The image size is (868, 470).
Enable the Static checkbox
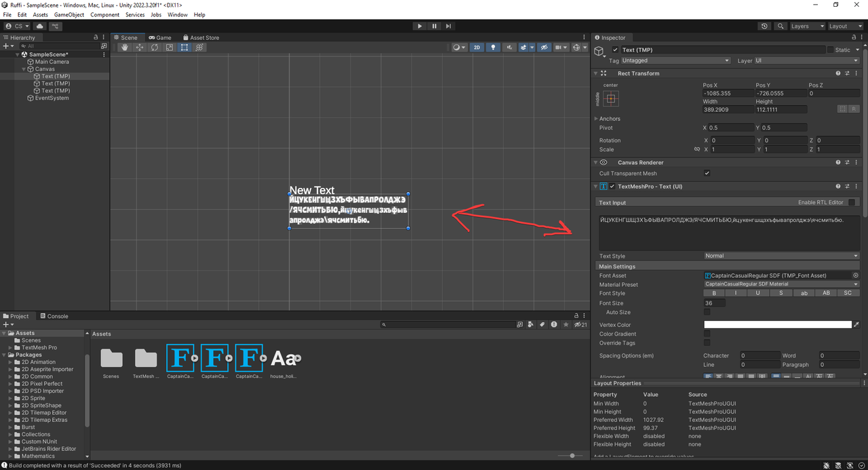pos(831,50)
